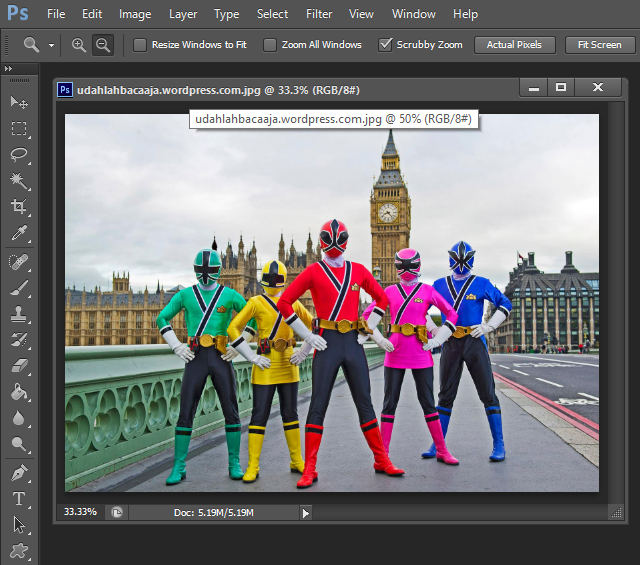The width and height of the screenshot is (640, 565).
Task: Select the Brush tool
Action: (x=19, y=288)
